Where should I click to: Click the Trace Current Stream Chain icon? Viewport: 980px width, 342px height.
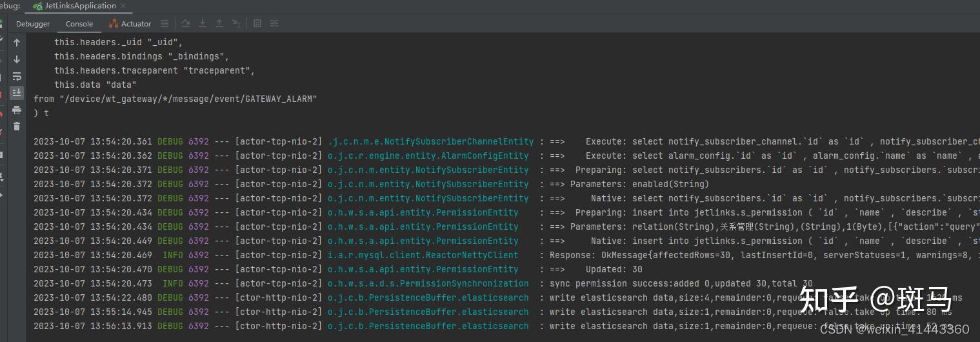coord(274,23)
